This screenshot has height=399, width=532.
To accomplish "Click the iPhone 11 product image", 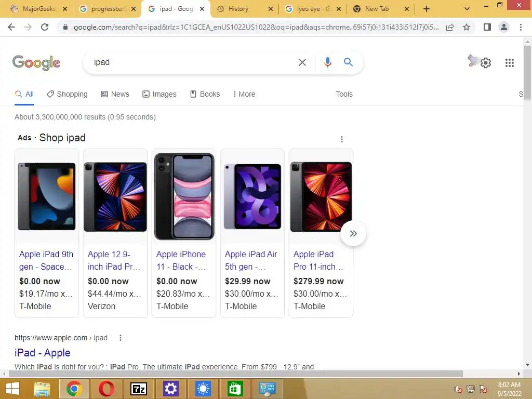I will pyautogui.click(x=184, y=196).
